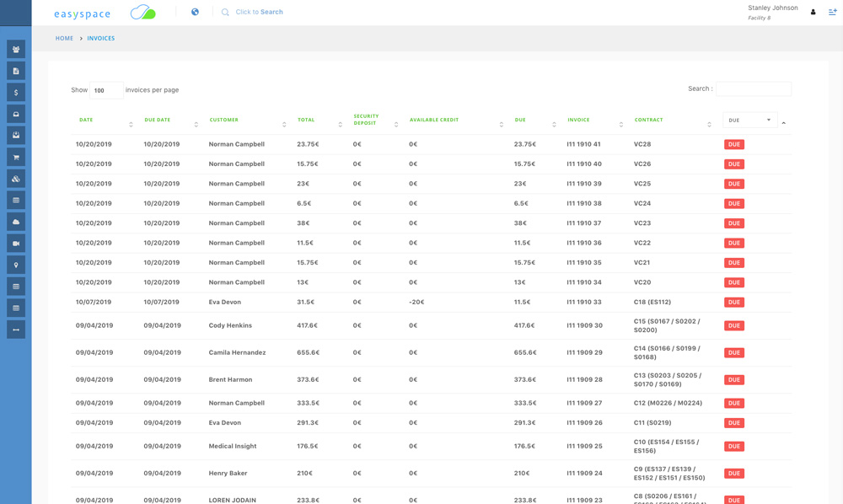Focus the table Search input box
Viewport: 843px width, 504px height.
click(x=753, y=89)
